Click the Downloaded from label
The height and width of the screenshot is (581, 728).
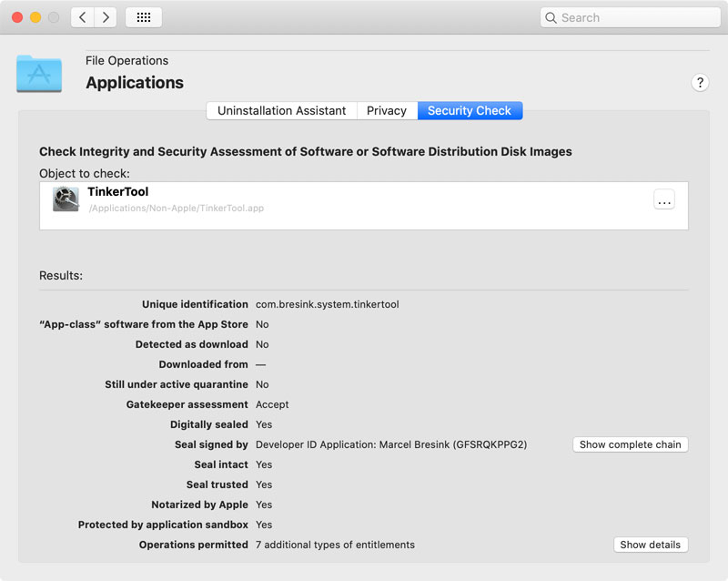pos(203,364)
